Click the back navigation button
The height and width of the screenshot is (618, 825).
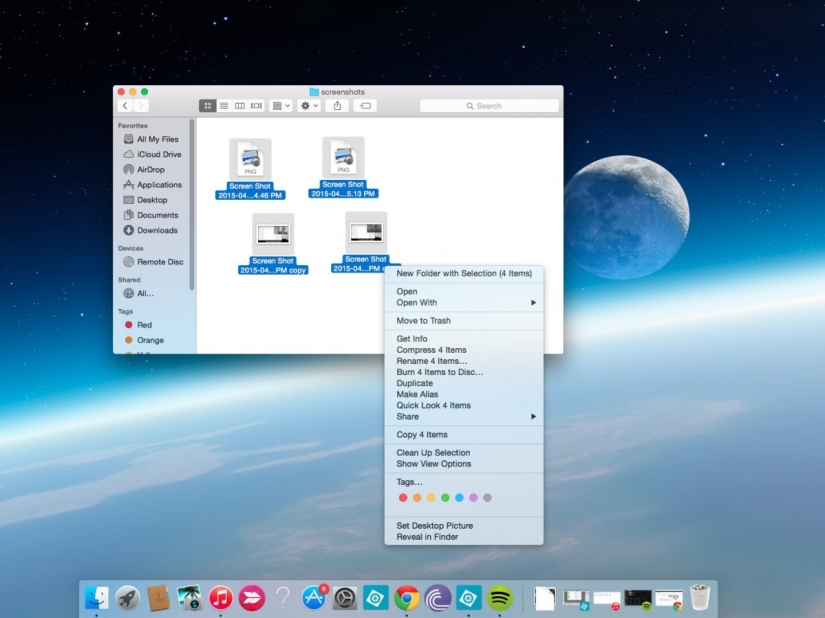pos(126,105)
